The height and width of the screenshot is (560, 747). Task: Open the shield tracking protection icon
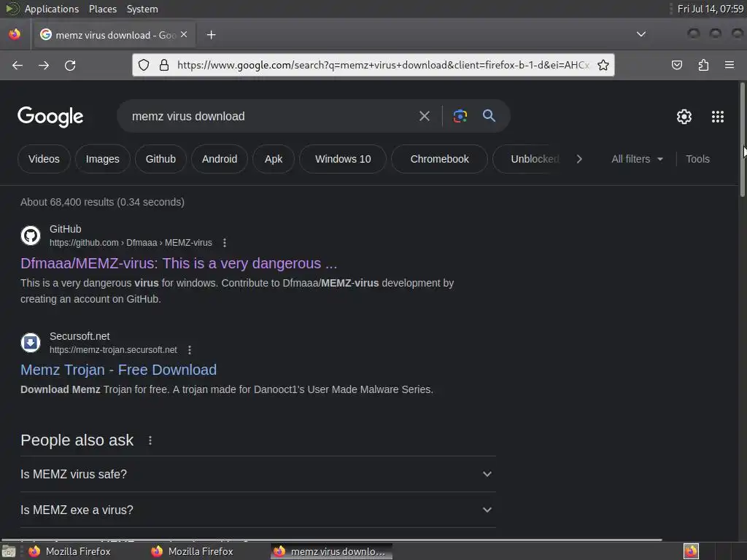pyautogui.click(x=144, y=65)
